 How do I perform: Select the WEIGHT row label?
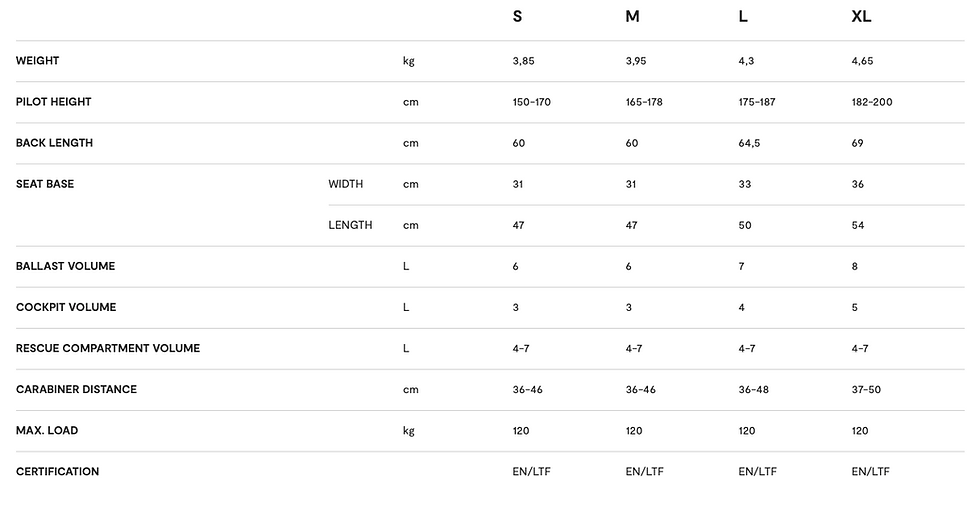(38, 61)
